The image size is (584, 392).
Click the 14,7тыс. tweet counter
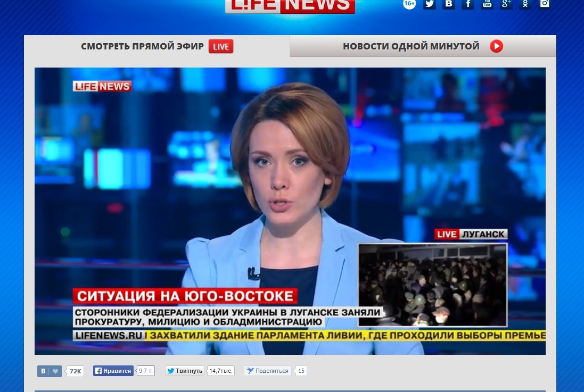(221, 371)
